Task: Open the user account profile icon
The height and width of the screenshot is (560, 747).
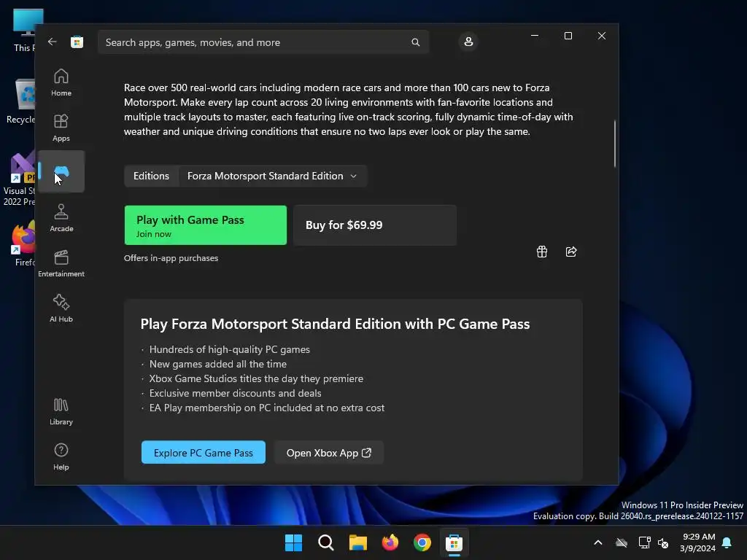Action: pos(468,42)
